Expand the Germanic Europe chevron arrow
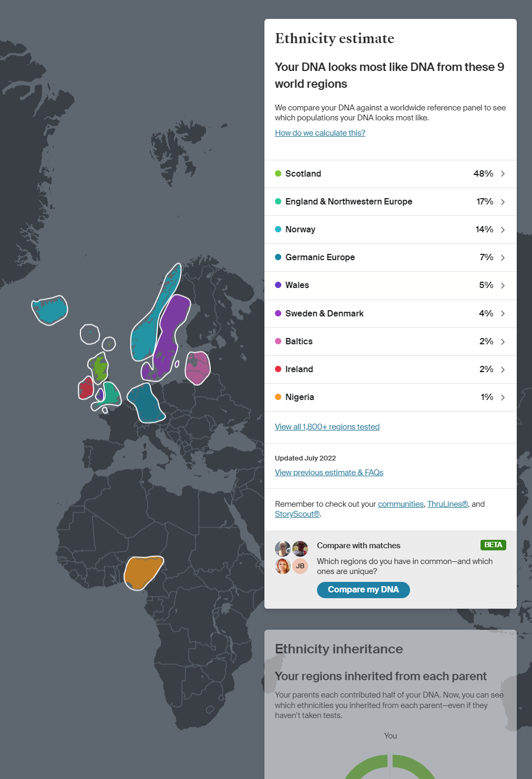Viewport: 532px width, 779px height. pos(503,258)
